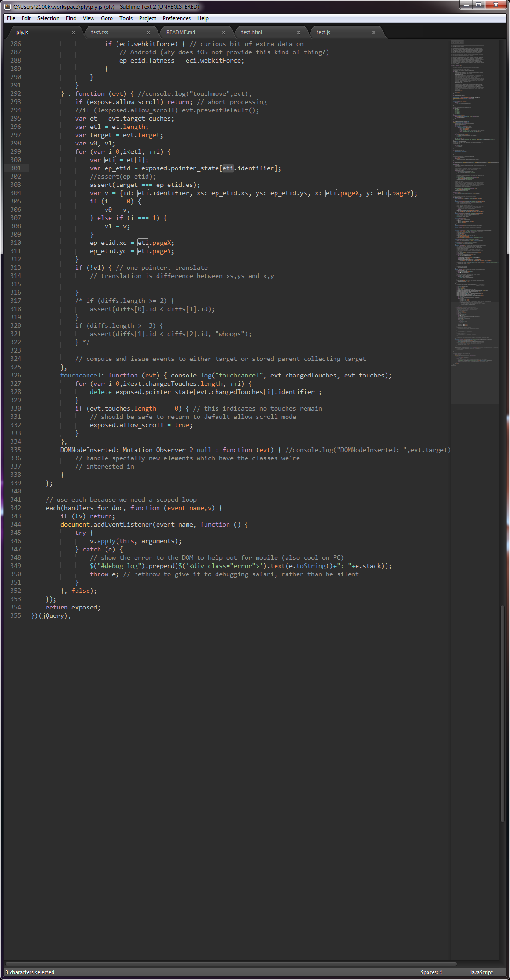
Task: Open the JavaScript syntax selector
Action: (481, 972)
